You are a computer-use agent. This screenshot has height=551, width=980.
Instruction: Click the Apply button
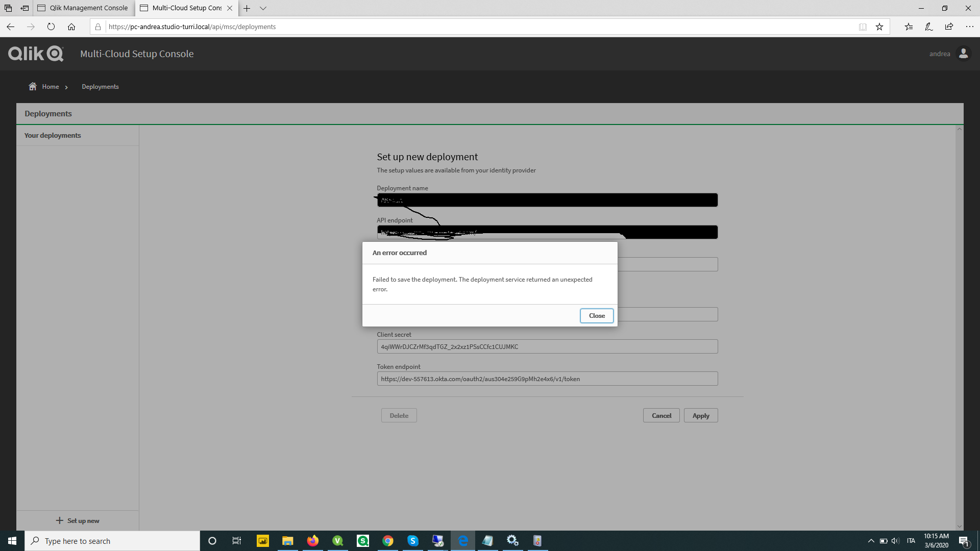click(700, 415)
